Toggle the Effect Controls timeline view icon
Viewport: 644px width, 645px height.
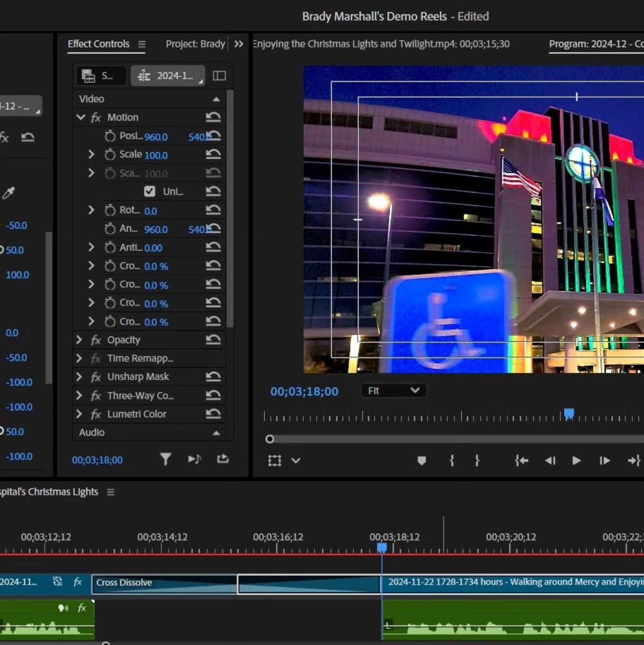point(219,76)
